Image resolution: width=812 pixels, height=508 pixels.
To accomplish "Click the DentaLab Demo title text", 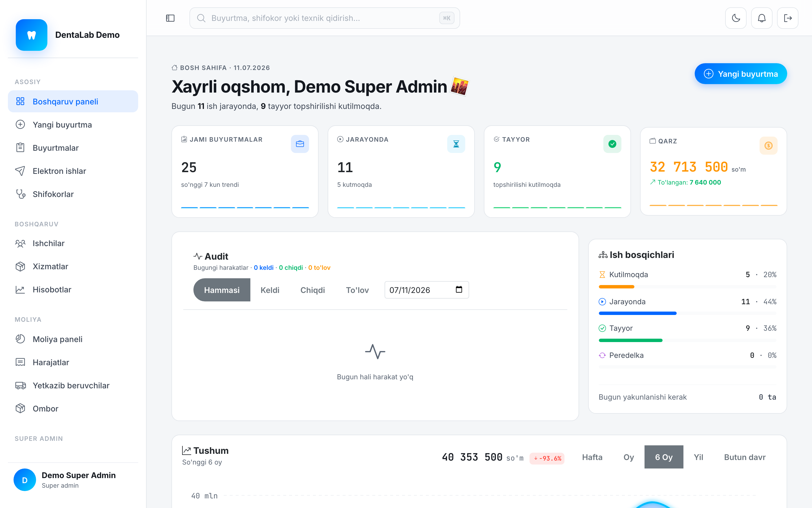I will pos(87,35).
